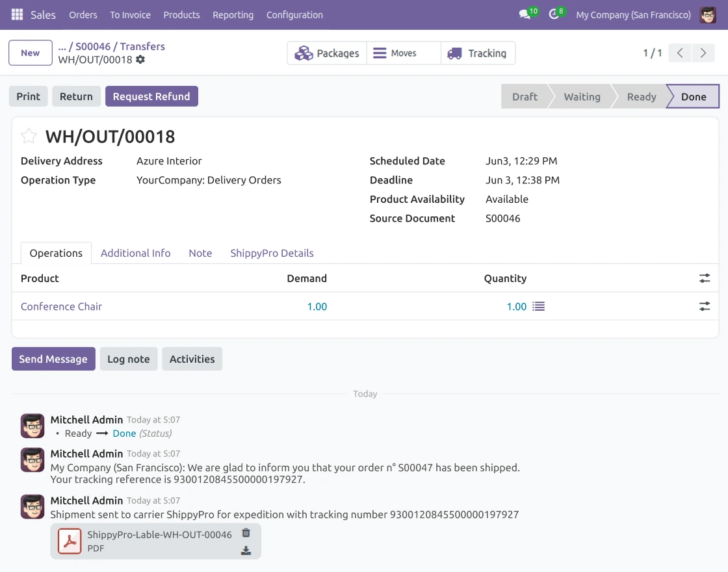Screen dimensions: 728x572
Task: Click YourCompany: Delivery Orders operation type
Action: tap(209, 180)
